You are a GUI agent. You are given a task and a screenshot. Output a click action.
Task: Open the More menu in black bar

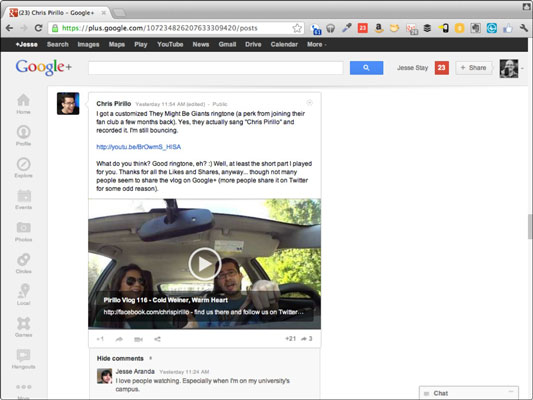316,45
